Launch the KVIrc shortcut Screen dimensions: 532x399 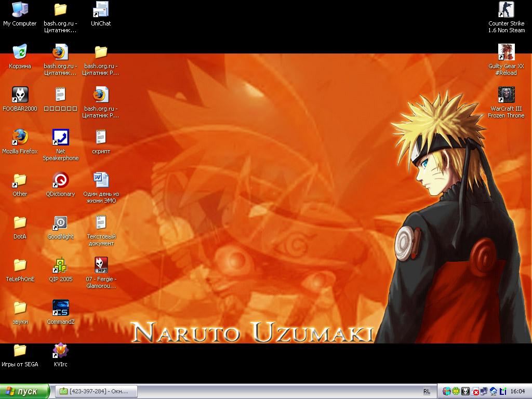click(x=60, y=355)
